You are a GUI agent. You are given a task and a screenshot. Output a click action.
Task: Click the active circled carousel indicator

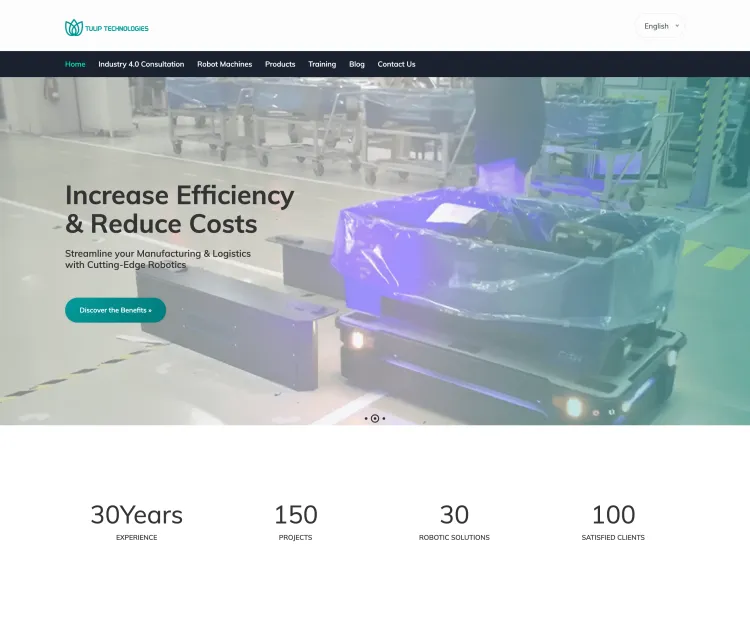pos(375,418)
